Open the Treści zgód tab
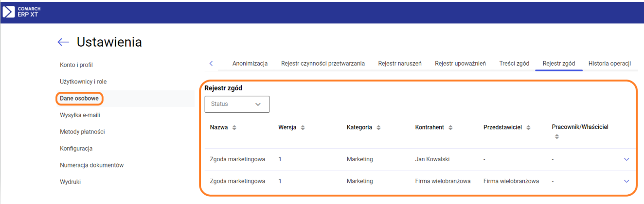Screen dimensions: 644x204 pos(514,64)
